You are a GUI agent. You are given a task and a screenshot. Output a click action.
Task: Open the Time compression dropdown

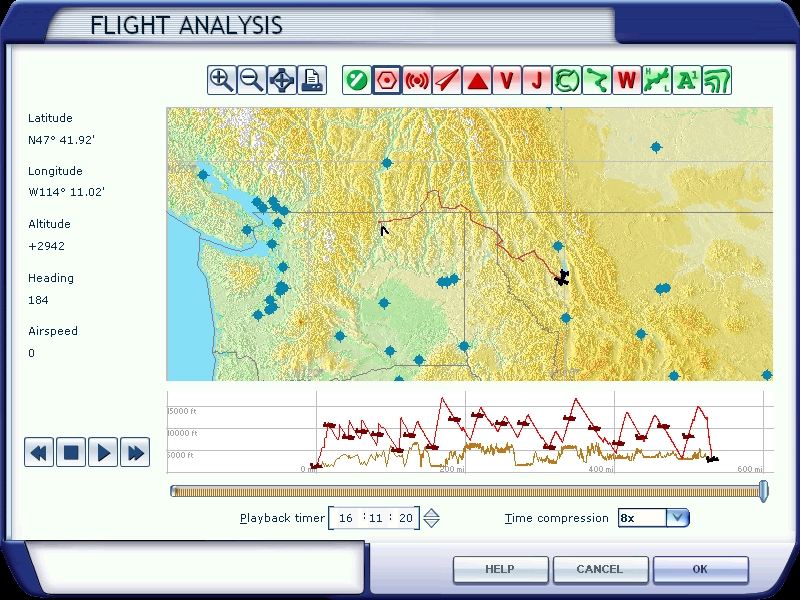[678, 518]
